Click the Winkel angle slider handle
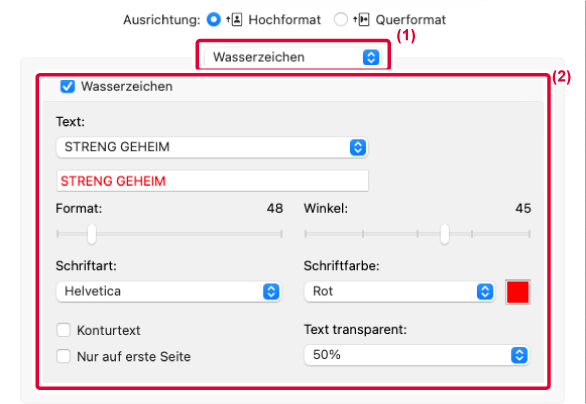586x404 pixels. [x=445, y=234]
